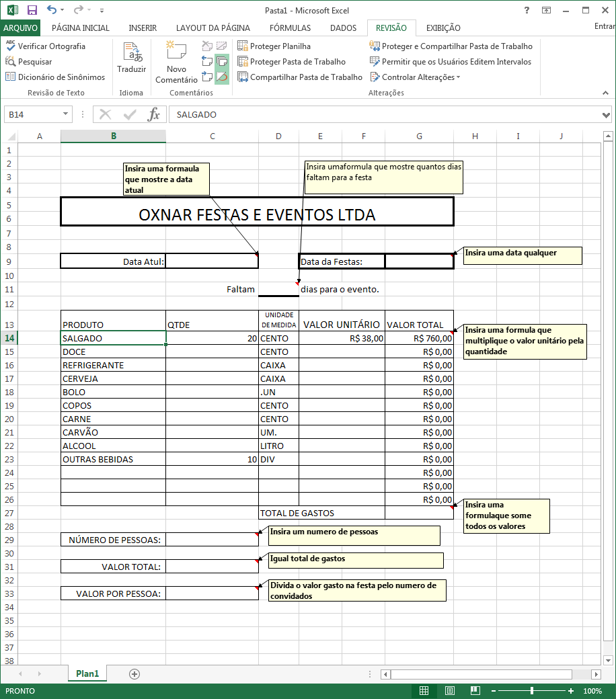Click Dicionário de Sinônimos button
616x699 pixels.
pos(55,77)
